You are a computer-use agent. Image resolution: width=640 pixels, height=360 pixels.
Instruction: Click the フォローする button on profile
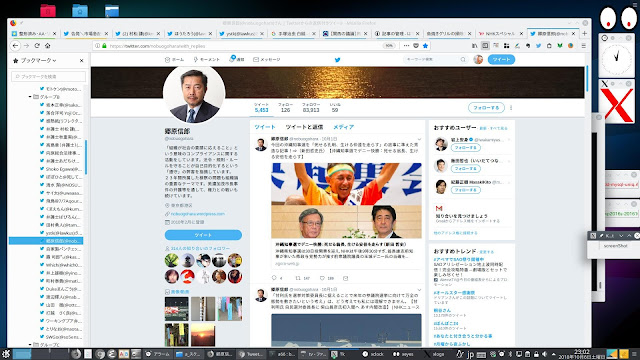[486, 108]
